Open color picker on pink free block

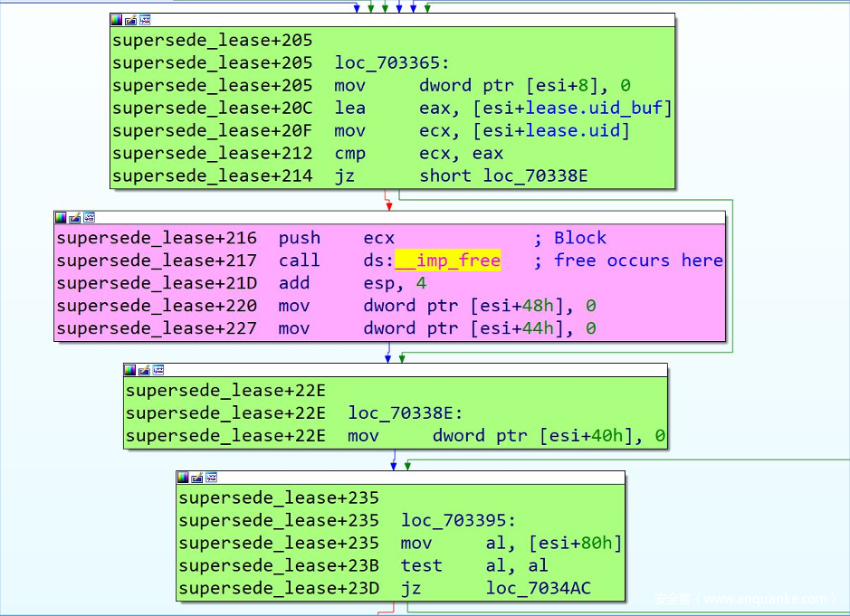[61, 218]
